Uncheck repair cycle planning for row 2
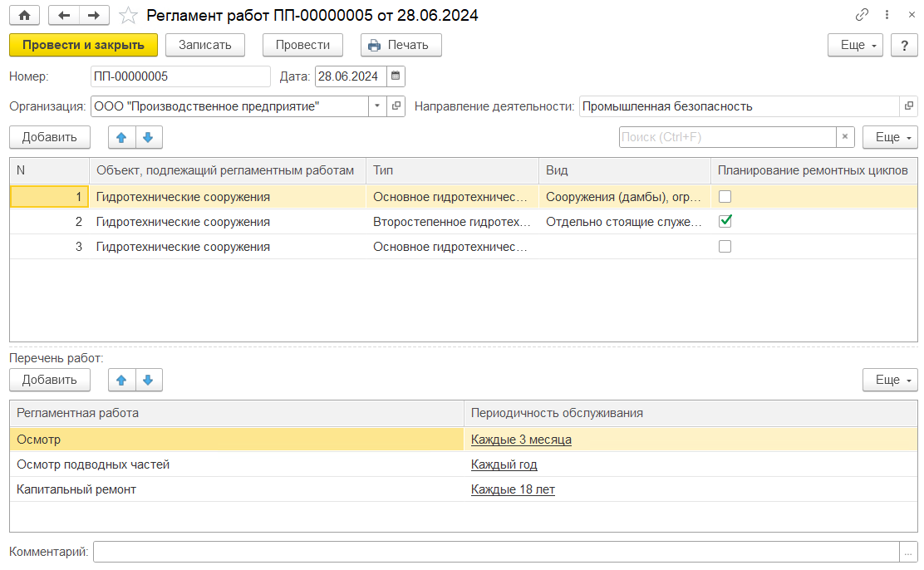The image size is (924, 570). click(725, 222)
